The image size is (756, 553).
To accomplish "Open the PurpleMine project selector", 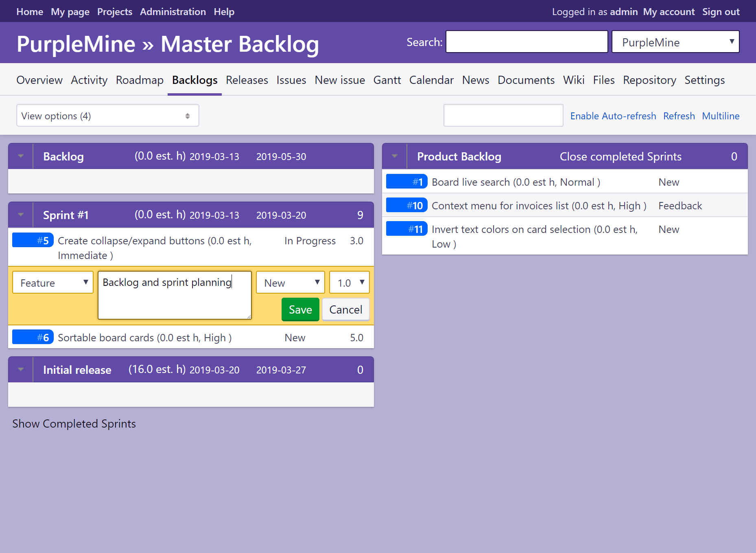I will tap(675, 42).
